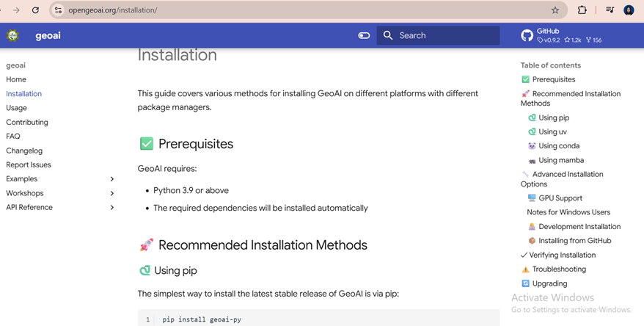Click the green snake icon beside Using pip heading
The height and width of the screenshot is (326, 644).
point(144,270)
